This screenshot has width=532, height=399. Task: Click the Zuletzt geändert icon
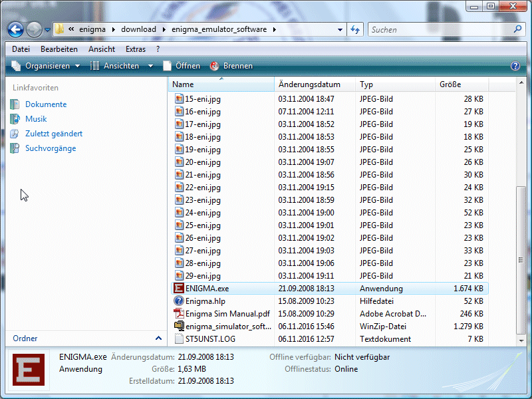(x=15, y=134)
